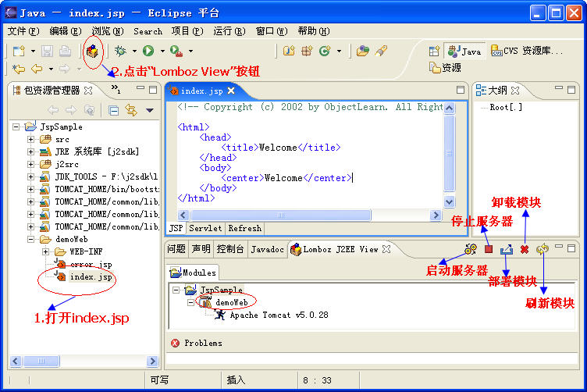Viewport: 587px width, 392px height.
Task: Open the Run button dropdown arrow
Action: point(162,52)
